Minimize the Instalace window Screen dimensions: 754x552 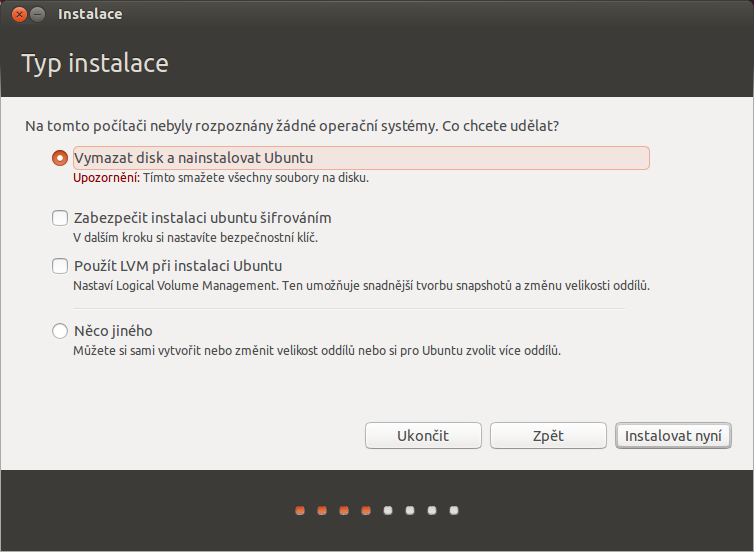click(x=38, y=14)
